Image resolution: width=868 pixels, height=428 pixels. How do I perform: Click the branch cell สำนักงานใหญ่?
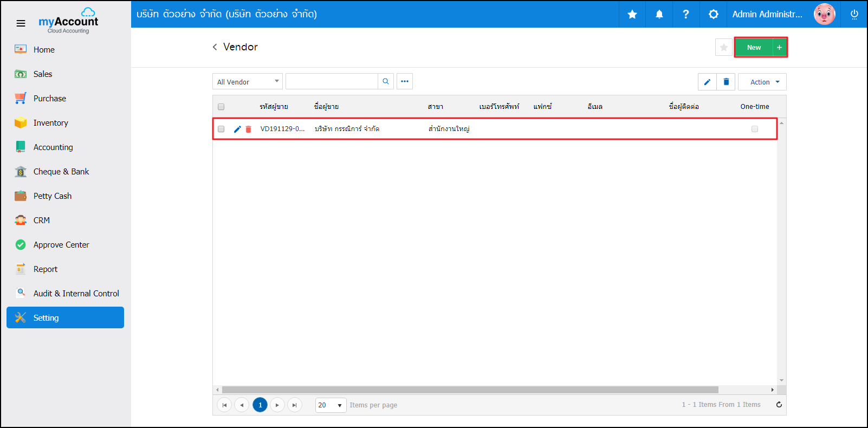[x=449, y=129]
